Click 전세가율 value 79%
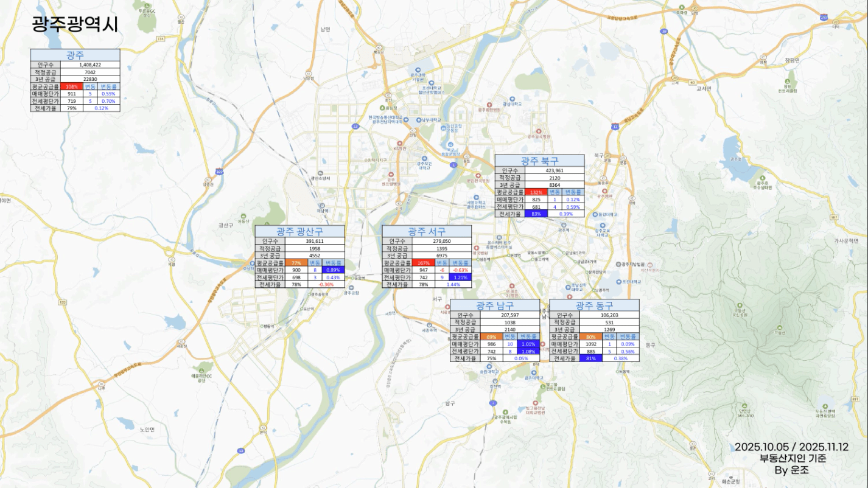The image size is (868, 488). 72,108
